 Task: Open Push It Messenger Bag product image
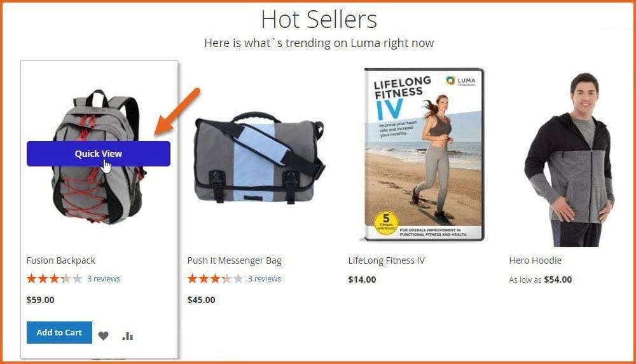coord(259,158)
